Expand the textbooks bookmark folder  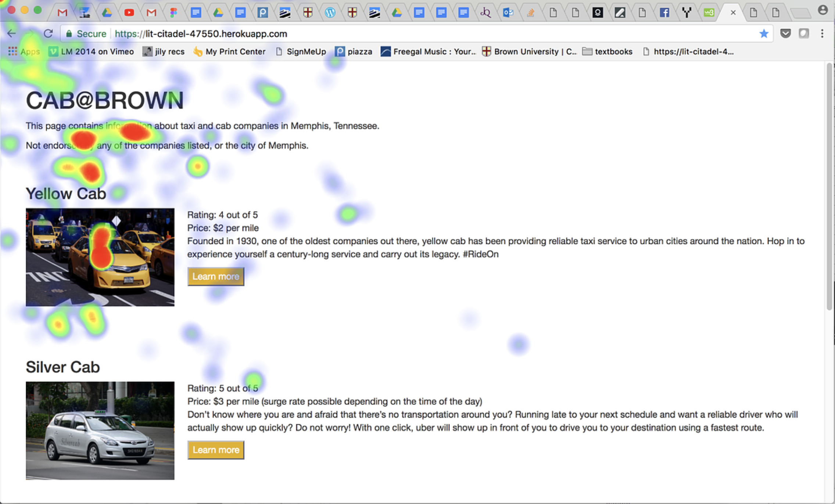point(608,51)
